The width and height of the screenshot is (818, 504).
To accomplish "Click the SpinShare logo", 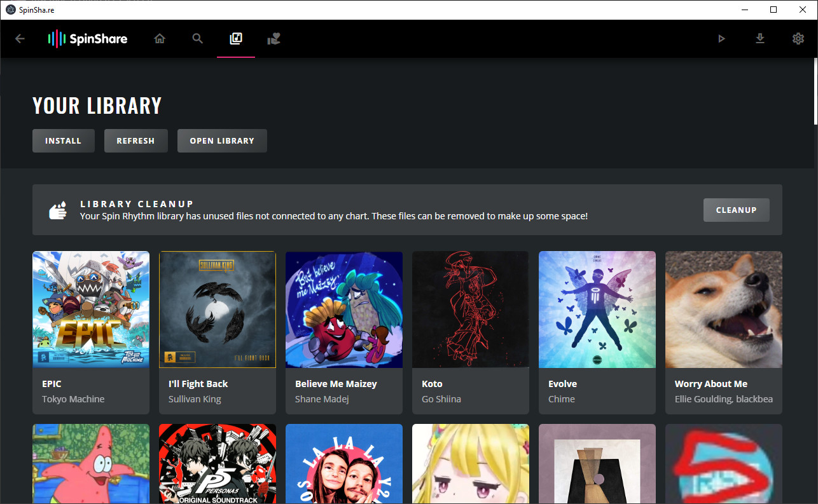I will click(88, 39).
